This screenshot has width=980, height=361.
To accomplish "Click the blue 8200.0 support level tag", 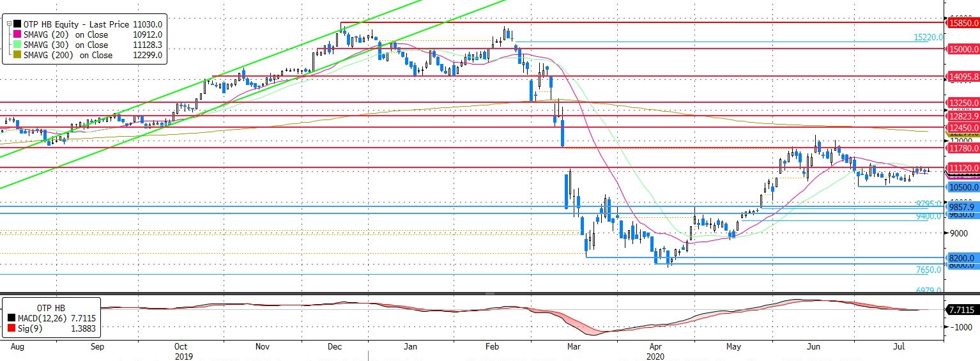I will point(963,257).
